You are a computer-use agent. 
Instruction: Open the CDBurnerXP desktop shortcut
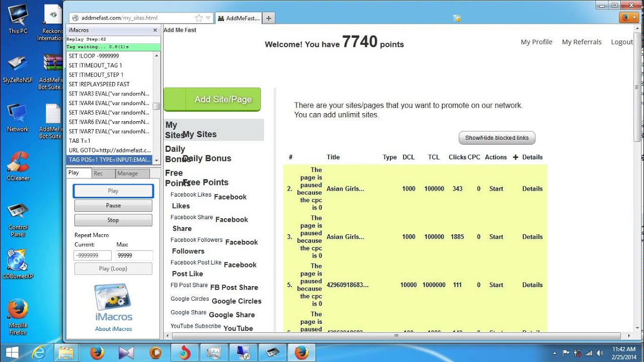point(18,264)
